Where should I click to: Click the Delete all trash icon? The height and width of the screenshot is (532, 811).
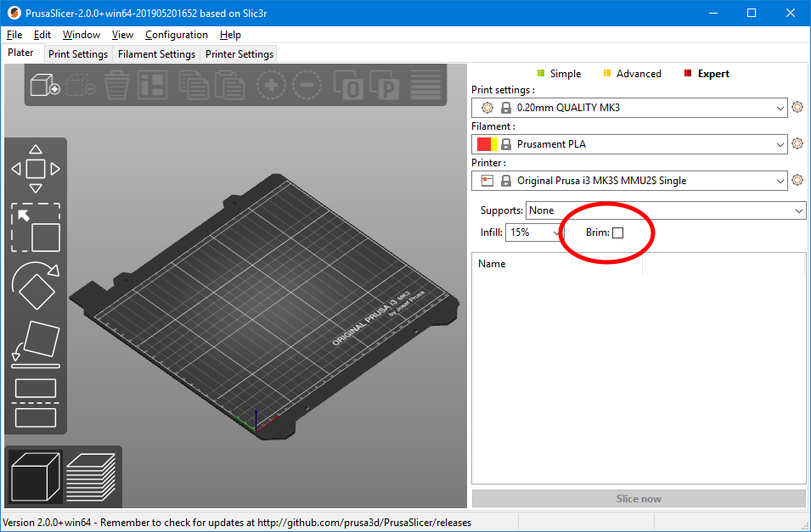[x=116, y=85]
